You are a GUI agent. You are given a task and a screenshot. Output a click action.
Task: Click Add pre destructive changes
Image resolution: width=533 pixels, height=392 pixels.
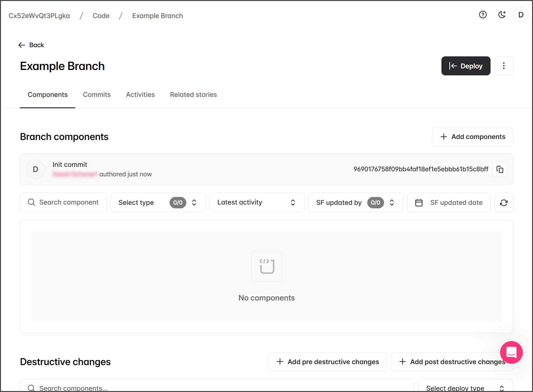pos(327,362)
